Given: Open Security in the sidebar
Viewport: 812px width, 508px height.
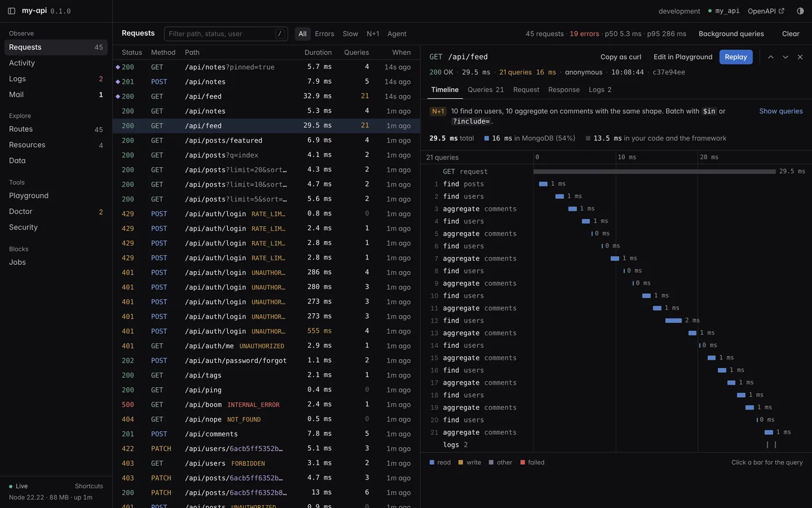Looking at the screenshot, I should [x=56, y=227].
